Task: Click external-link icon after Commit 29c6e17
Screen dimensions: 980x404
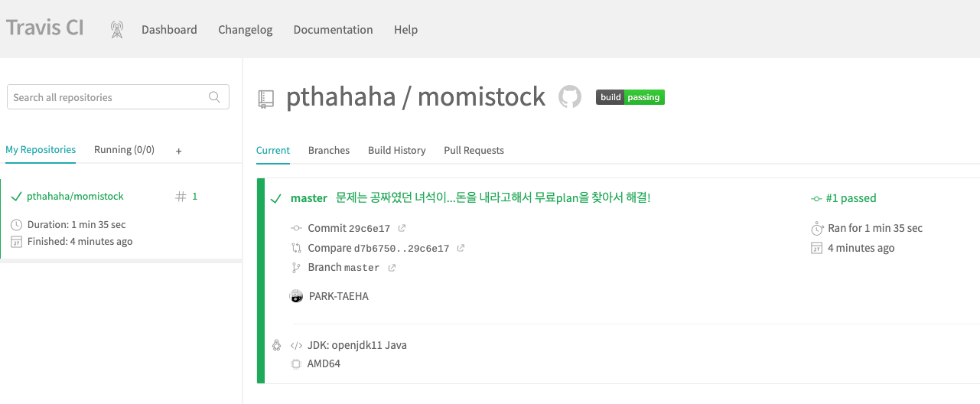Action: pyautogui.click(x=402, y=228)
